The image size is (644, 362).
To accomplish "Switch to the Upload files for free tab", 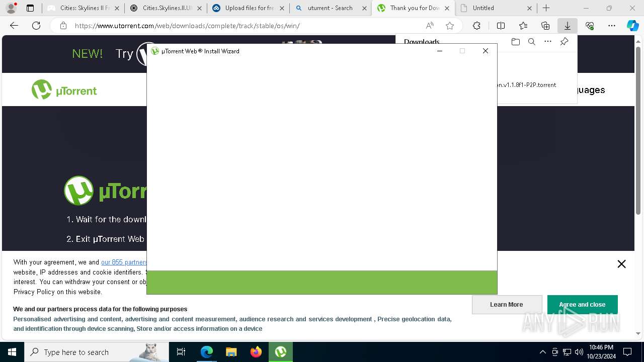I will (x=248, y=8).
